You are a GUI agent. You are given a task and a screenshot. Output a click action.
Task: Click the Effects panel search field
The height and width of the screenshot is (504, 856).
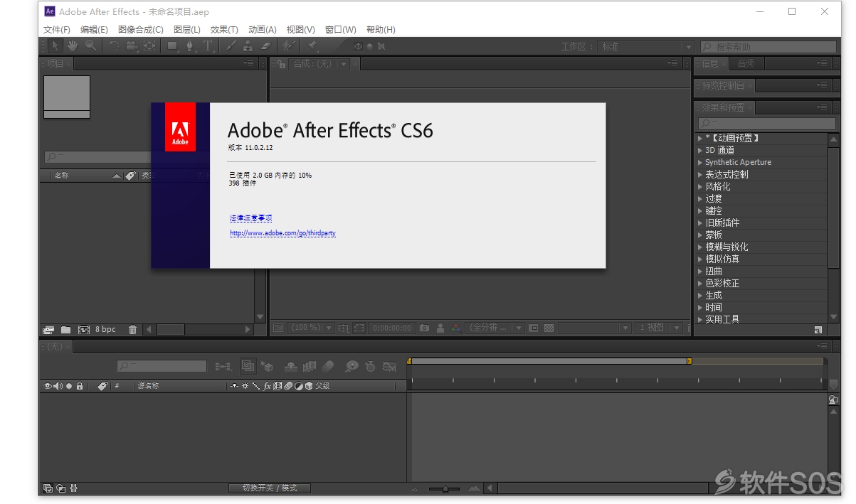tap(767, 123)
